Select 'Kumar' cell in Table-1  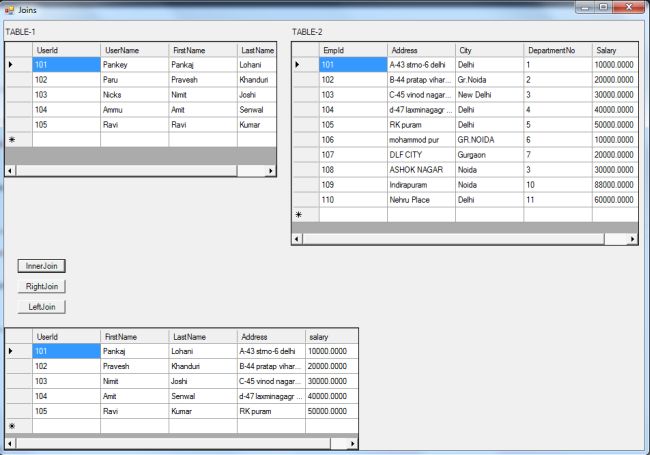pos(257,124)
